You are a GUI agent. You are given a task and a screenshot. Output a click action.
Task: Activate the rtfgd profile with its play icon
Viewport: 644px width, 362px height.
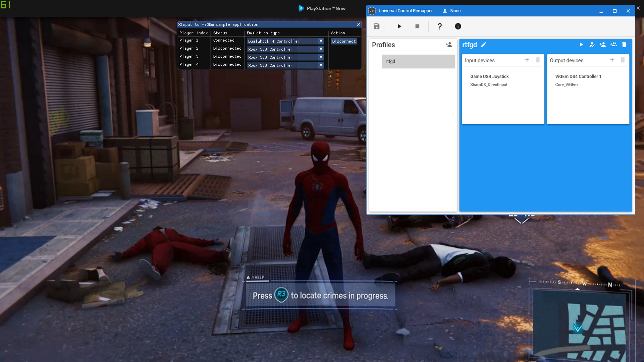pyautogui.click(x=581, y=45)
